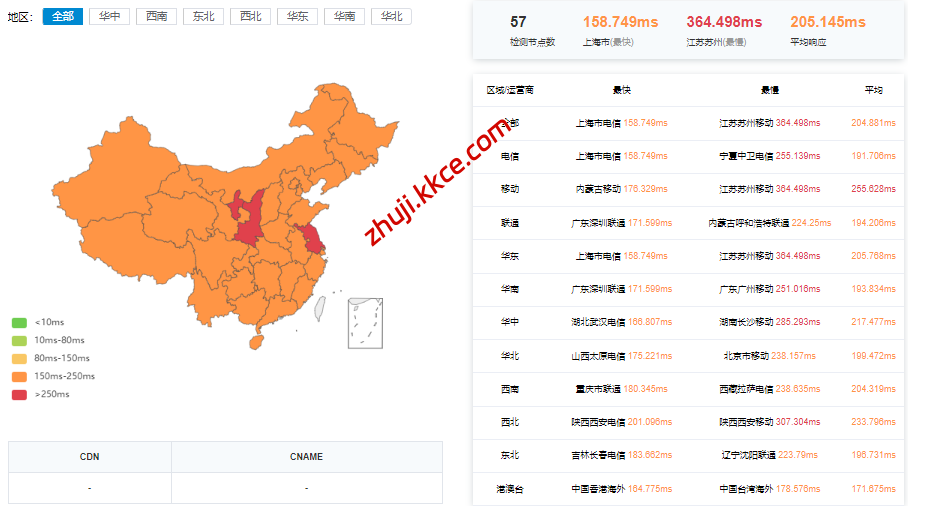Filter by 华北 region tab
Viewport: 928px width, 521px height.
coord(391,17)
